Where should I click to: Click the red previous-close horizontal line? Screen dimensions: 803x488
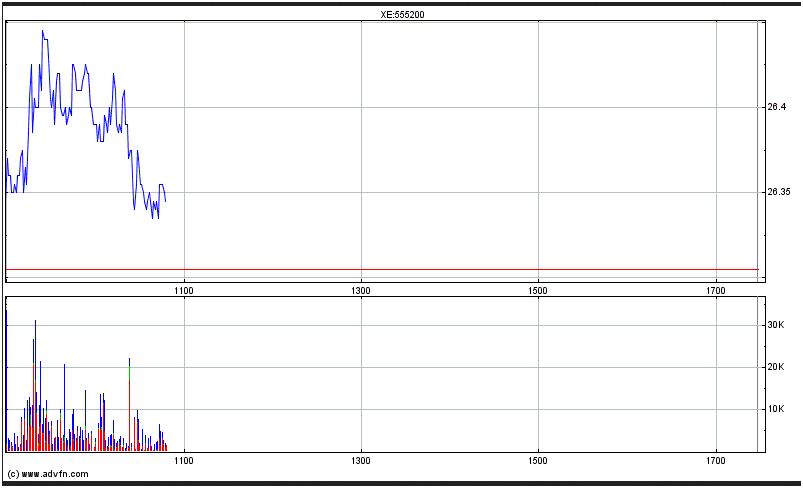click(382, 269)
